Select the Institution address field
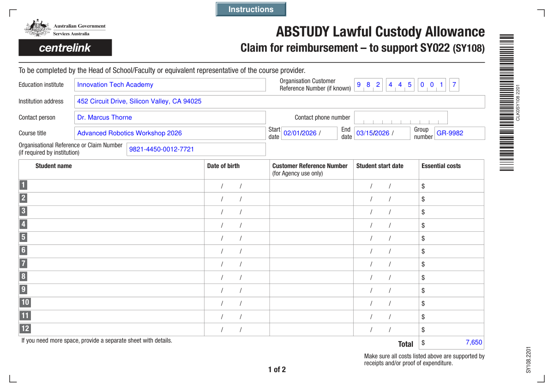 [x=279, y=102]
